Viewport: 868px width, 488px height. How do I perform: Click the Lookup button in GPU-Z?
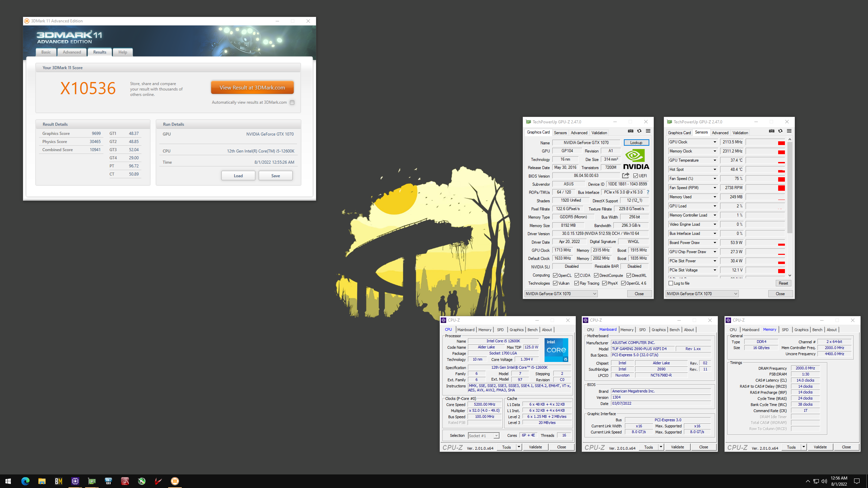[x=636, y=143]
